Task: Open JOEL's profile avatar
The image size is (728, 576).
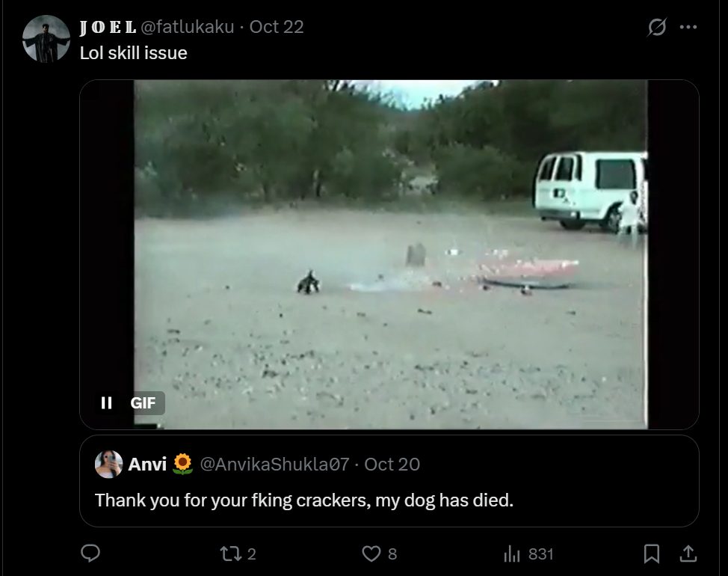Action: [x=46, y=39]
